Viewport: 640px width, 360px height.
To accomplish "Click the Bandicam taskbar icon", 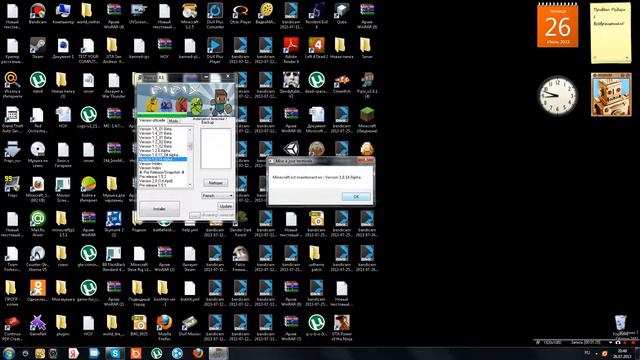I will (136, 353).
